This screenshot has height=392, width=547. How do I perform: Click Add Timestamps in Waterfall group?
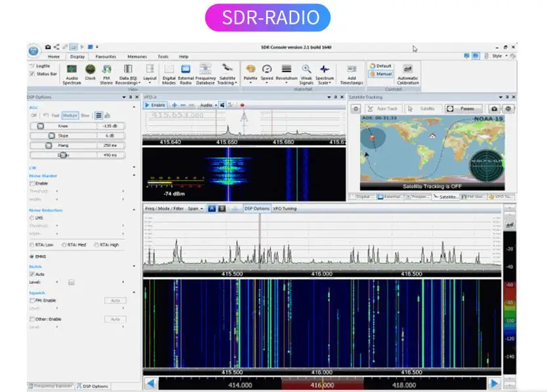click(x=352, y=73)
